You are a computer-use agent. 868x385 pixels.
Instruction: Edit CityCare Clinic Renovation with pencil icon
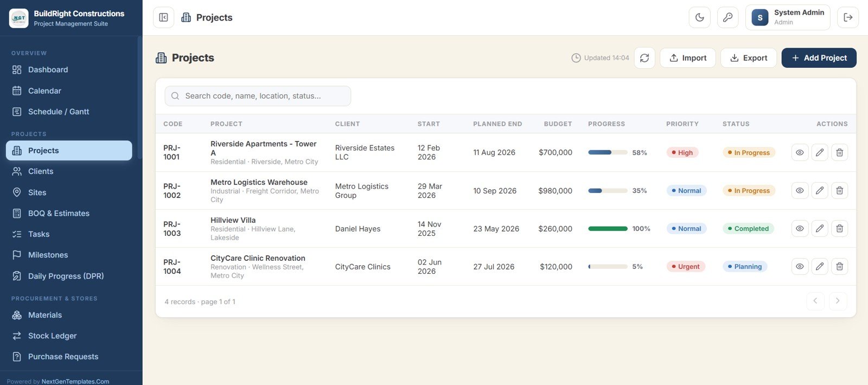820,266
